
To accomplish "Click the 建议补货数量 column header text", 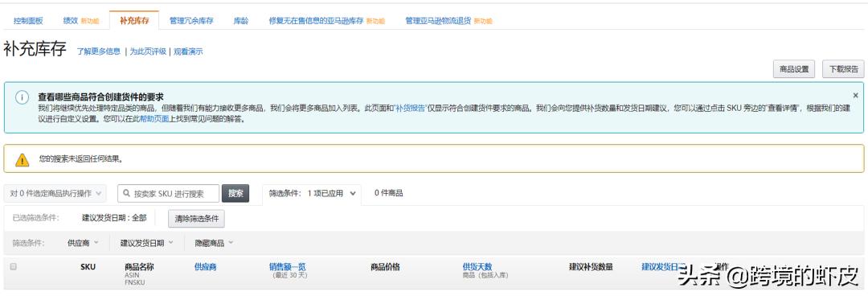I will click(591, 266).
